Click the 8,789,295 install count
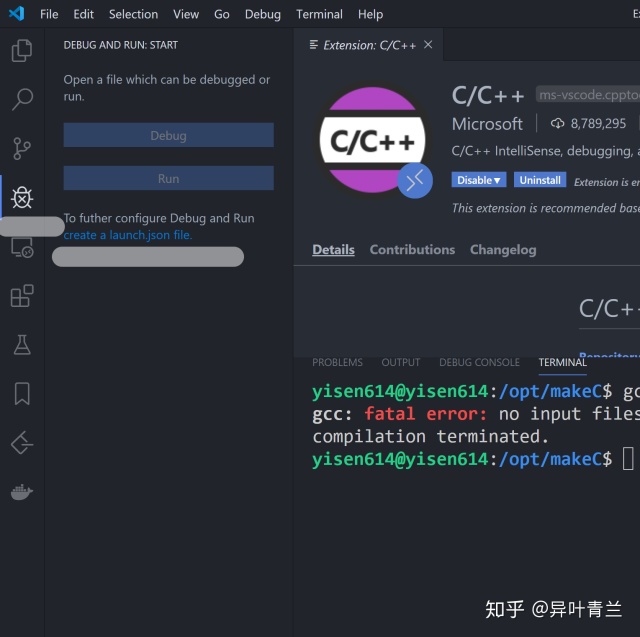Image resolution: width=640 pixels, height=637 pixels. [x=598, y=123]
